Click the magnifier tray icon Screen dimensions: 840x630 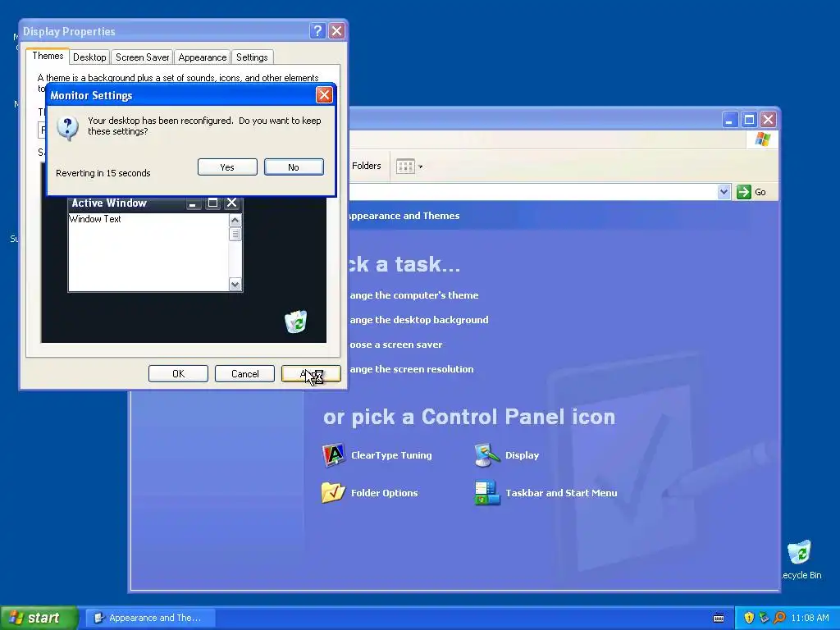point(779,618)
